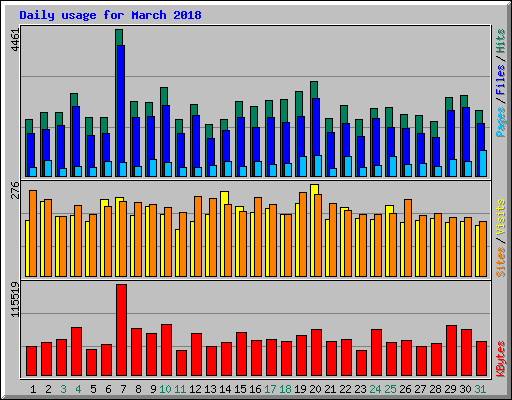The width and height of the screenshot is (512, 400).
Task: Click day label 18 on x-axis
Action: 285,389
